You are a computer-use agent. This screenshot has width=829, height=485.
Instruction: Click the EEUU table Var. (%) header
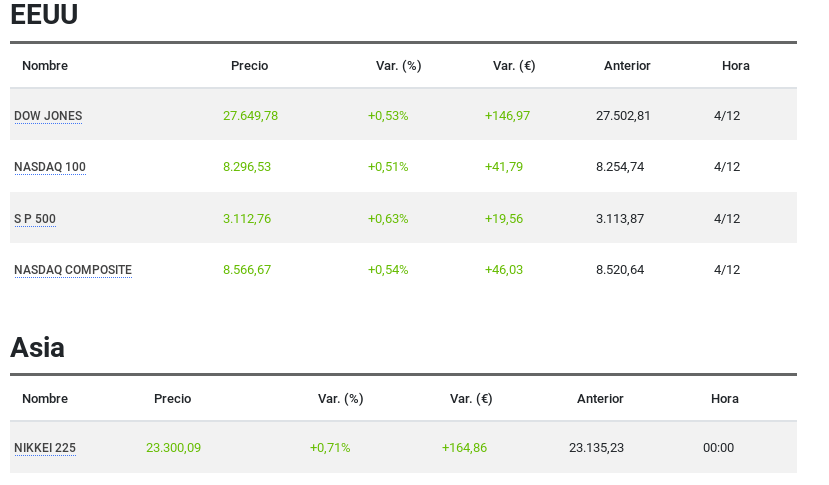tap(398, 66)
